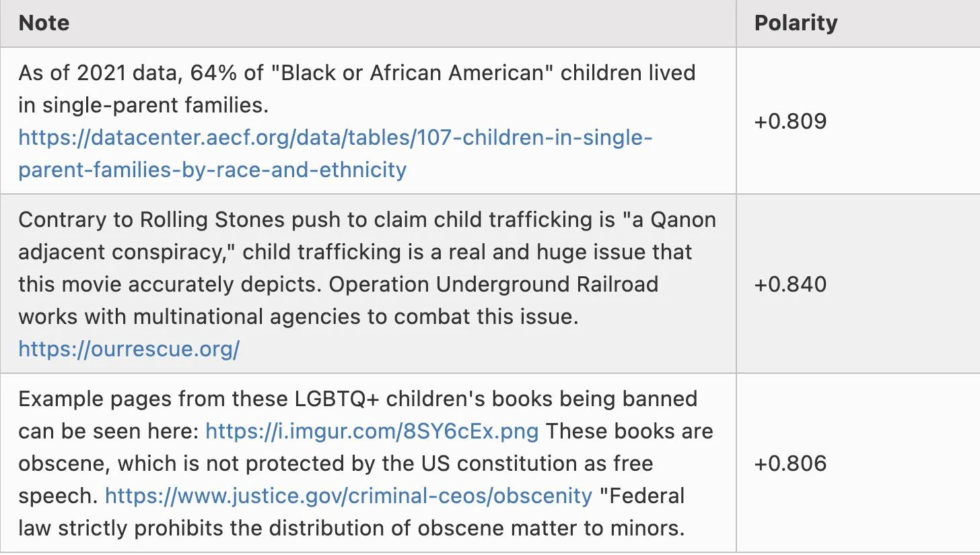Select the +0.809 polarity cell
The height and width of the screenshot is (555, 980).
pos(790,121)
